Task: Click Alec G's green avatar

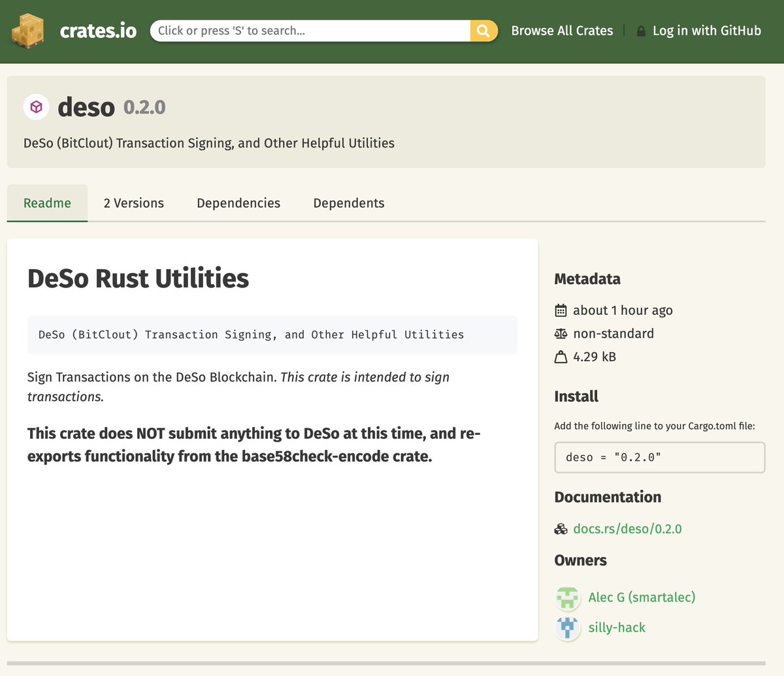Action: (x=568, y=598)
